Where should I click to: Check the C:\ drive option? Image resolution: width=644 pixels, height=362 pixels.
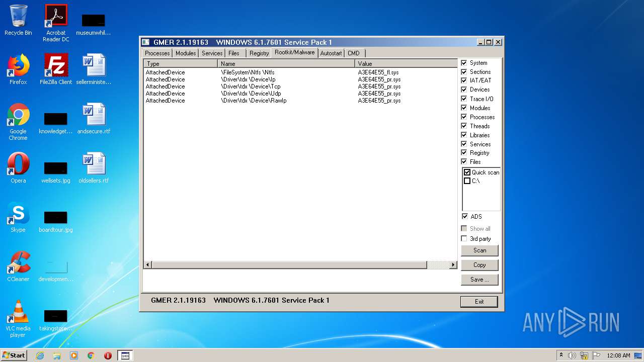[467, 181]
